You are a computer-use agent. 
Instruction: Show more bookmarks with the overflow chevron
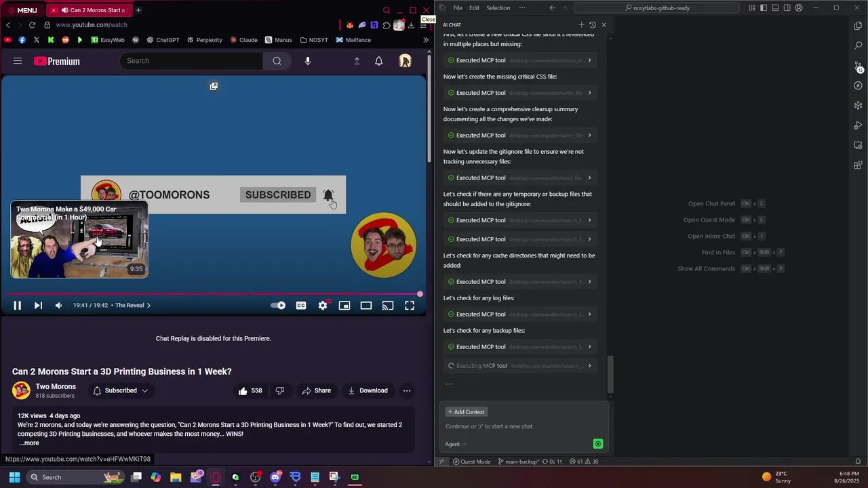click(x=426, y=40)
